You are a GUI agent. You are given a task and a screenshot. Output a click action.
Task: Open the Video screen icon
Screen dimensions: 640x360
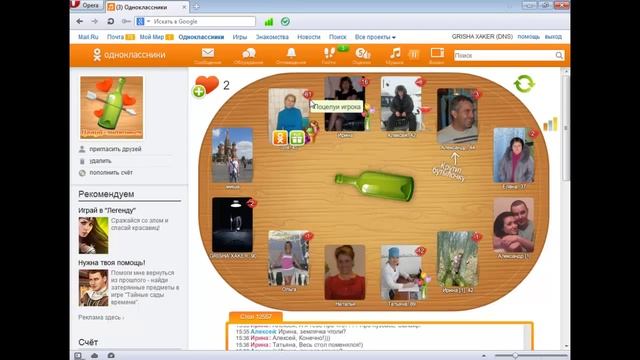pos(437,53)
